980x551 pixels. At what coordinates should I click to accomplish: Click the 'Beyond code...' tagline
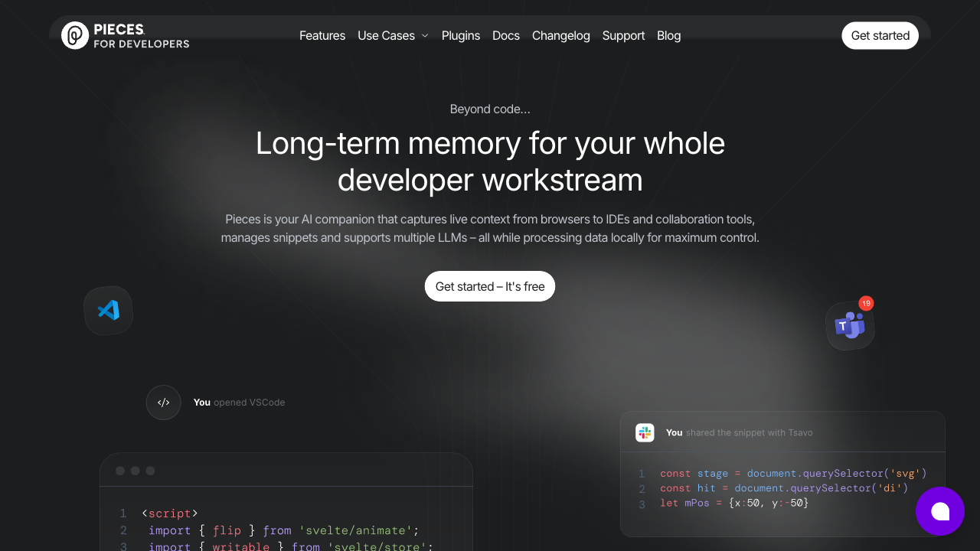[x=490, y=109]
